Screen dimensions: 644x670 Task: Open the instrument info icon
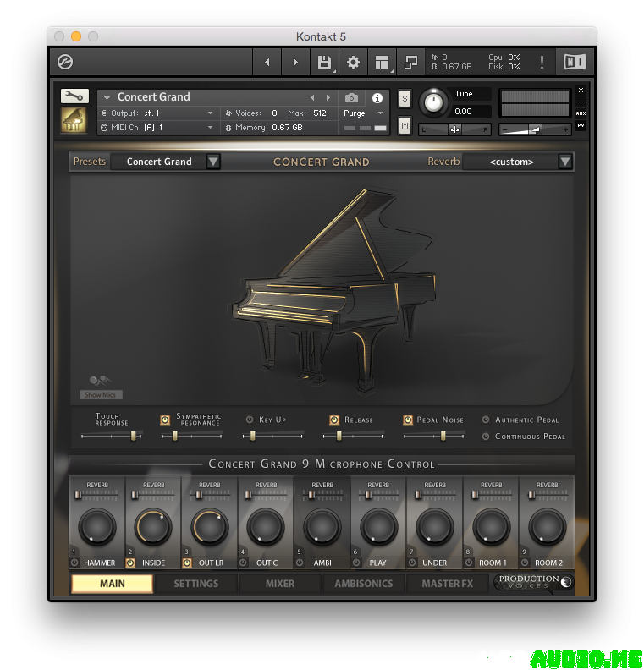point(377,98)
